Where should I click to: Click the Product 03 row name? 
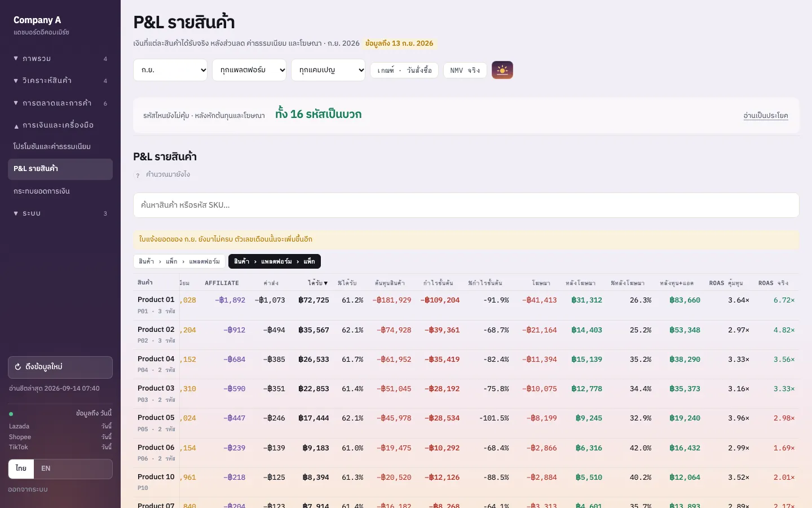(156, 388)
